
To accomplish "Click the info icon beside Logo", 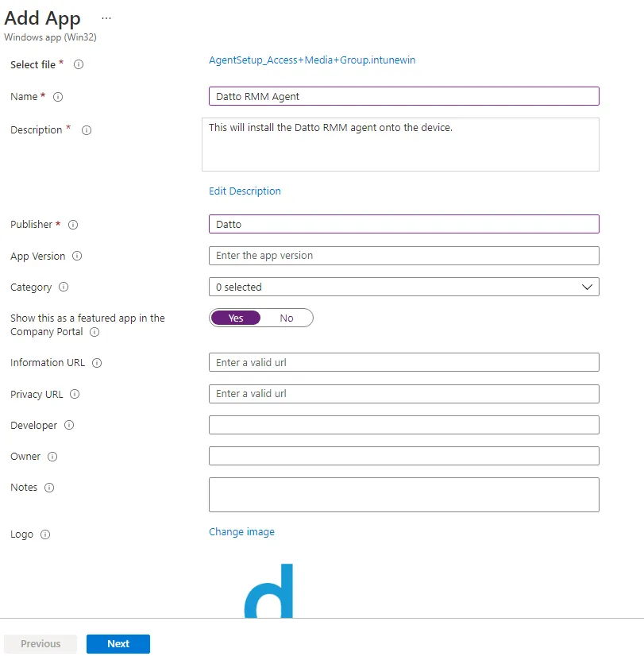I will [x=45, y=534].
